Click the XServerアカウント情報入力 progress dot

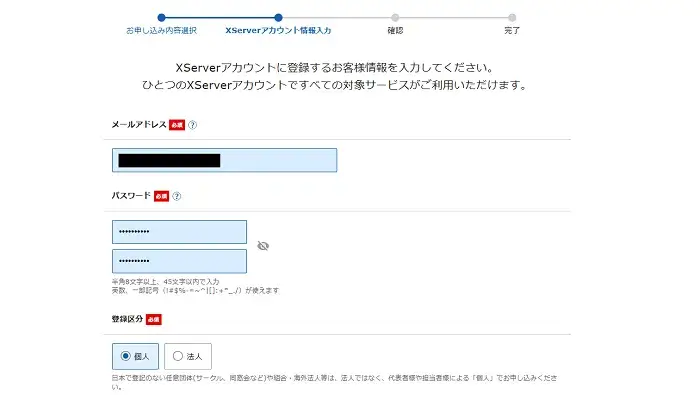279,18
